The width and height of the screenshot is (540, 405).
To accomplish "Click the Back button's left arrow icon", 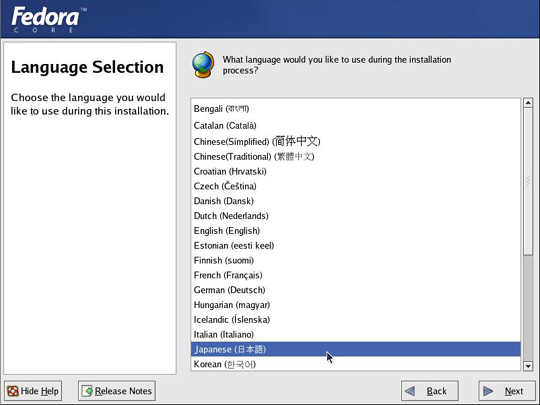I will [410, 391].
